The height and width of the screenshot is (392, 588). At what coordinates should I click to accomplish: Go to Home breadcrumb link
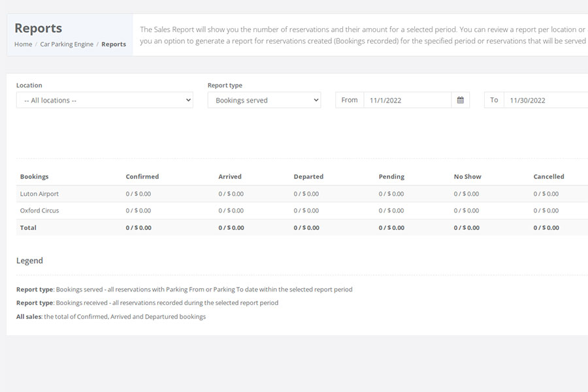pos(24,44)
